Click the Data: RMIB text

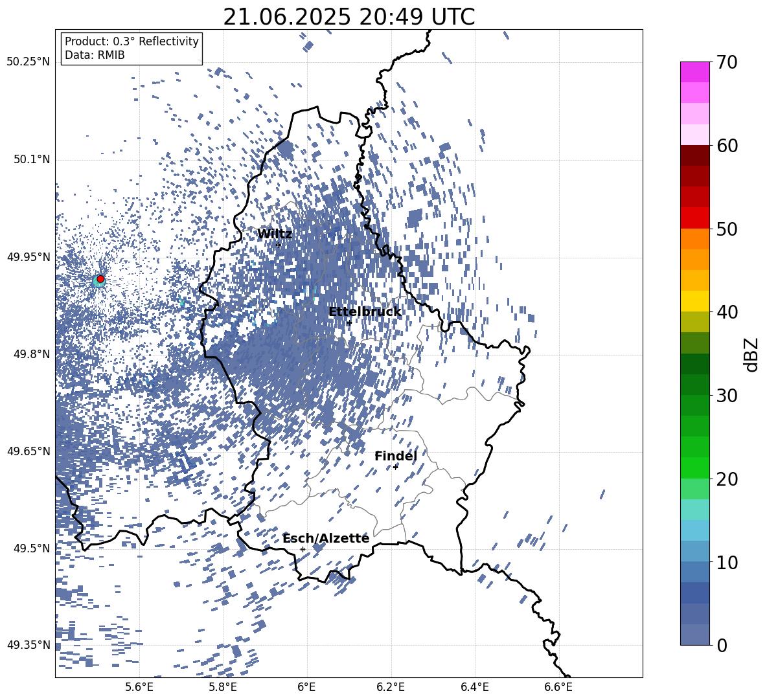95,55
